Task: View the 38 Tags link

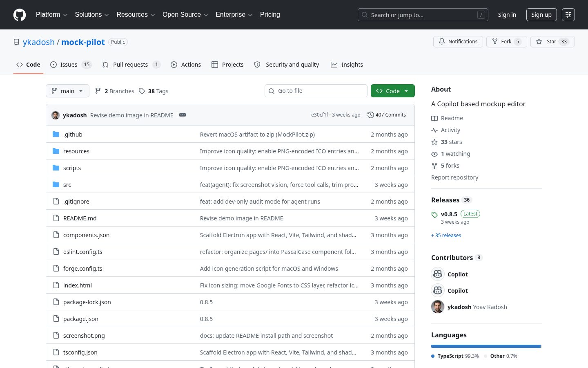Action: point(154,91)
